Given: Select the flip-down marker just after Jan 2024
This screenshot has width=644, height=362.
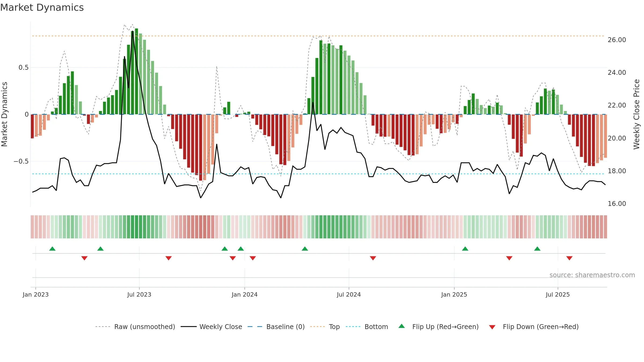Looking at the screenshot, I should 253,258.
